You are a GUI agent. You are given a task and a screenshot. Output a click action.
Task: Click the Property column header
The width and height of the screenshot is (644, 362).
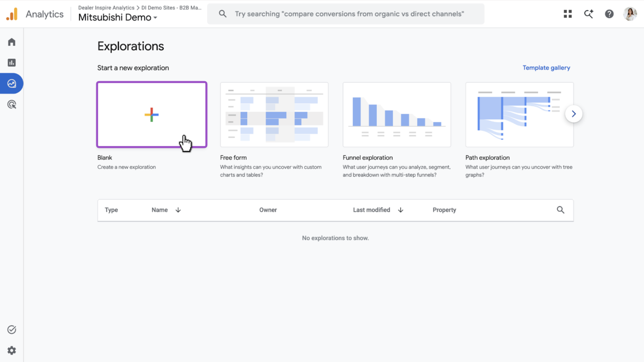(x=444, y=210)
